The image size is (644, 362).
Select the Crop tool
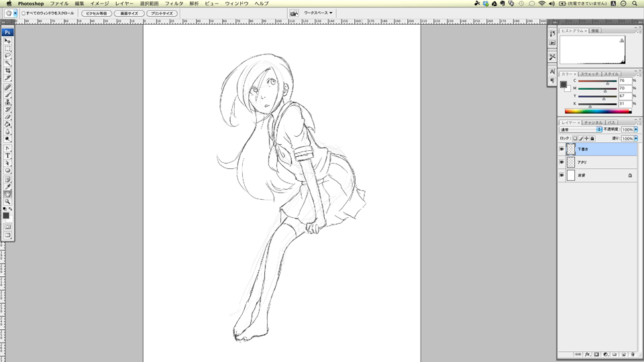tap(7, 70)
